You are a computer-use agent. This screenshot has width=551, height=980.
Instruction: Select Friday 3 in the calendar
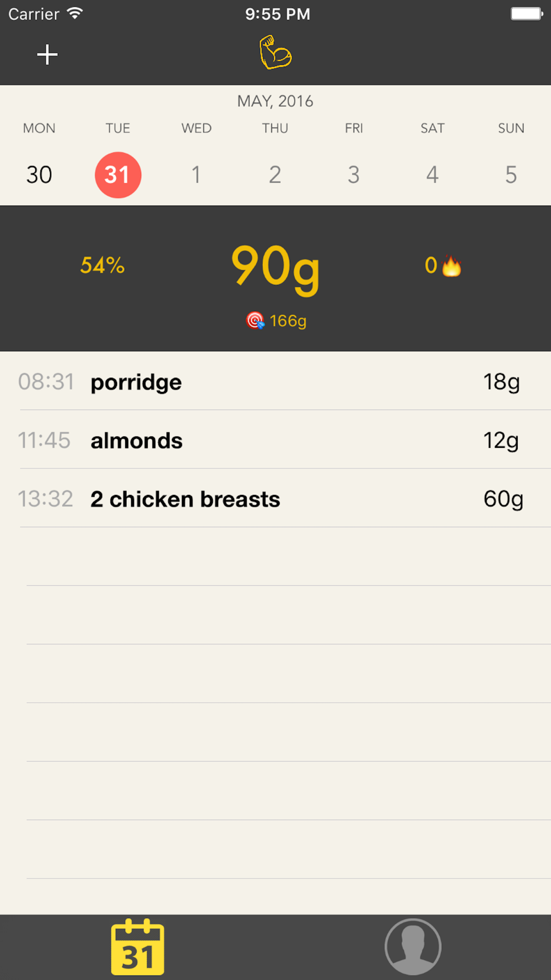click(x=354, y=175)
